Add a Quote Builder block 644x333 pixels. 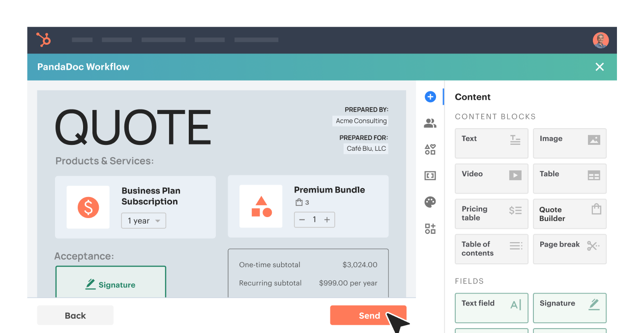570,214
